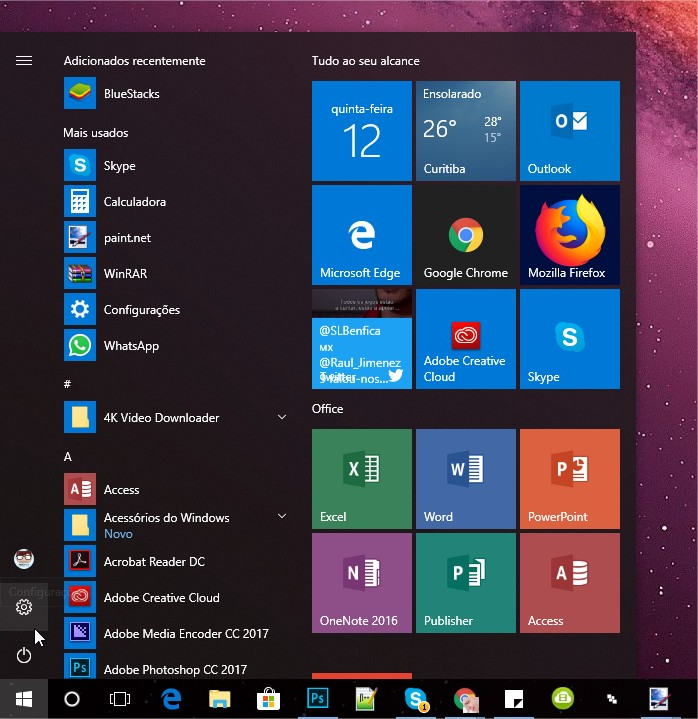Open Chrome from the taskbar
Screen dimensions: 698x719
[465, 699]
